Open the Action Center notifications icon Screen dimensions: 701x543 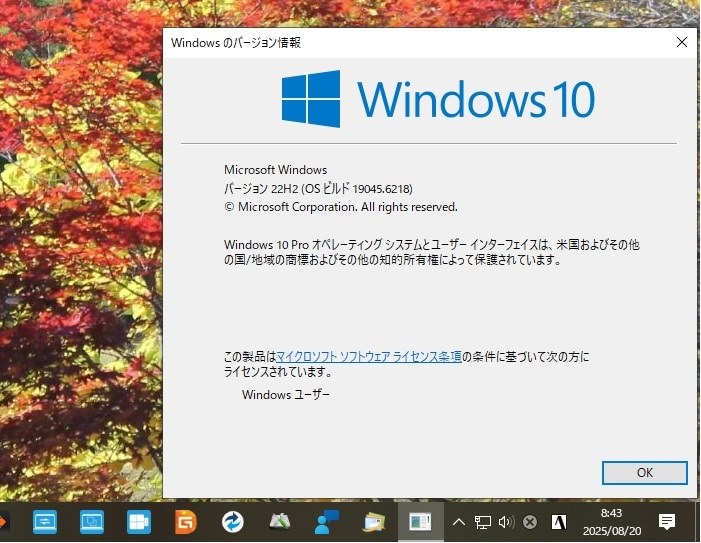[x=667, y=521]
